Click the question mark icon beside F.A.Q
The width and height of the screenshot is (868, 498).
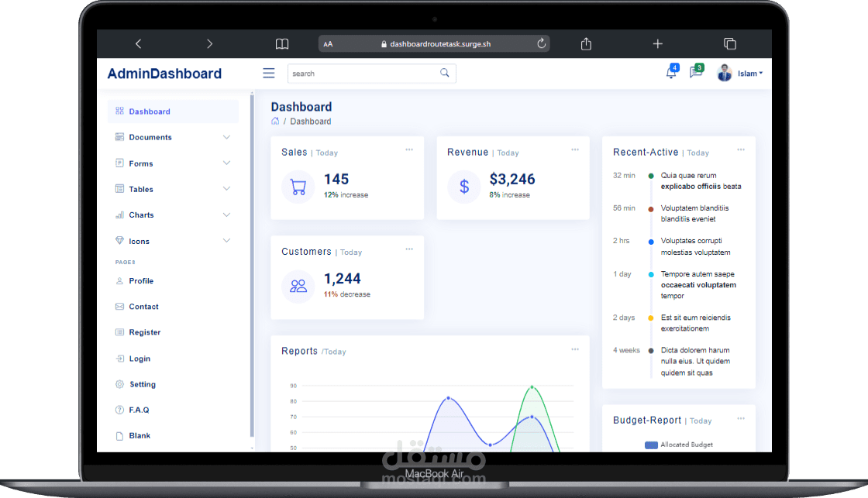[119, 410]
